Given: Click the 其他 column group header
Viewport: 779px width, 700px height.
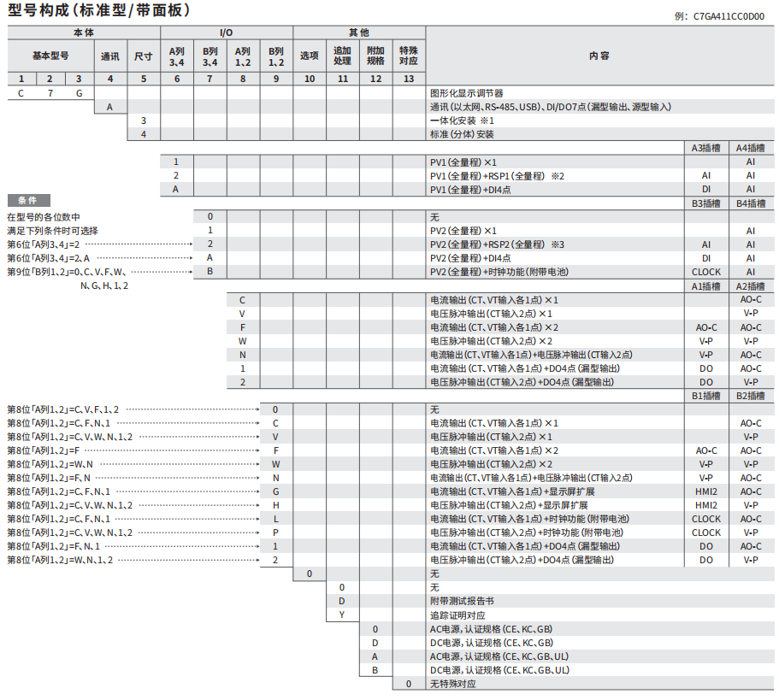Looking at the screenshot, I should tap(359, 32).
